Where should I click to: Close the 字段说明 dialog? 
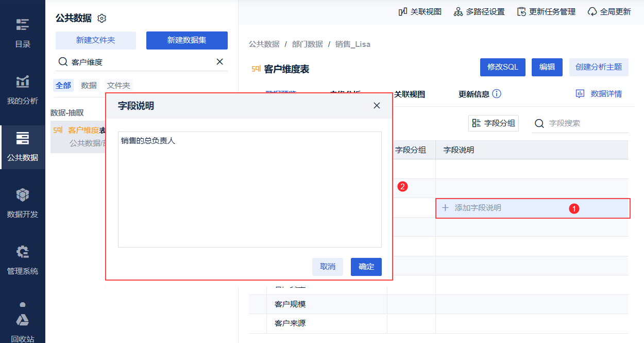(x=377, y=106)
